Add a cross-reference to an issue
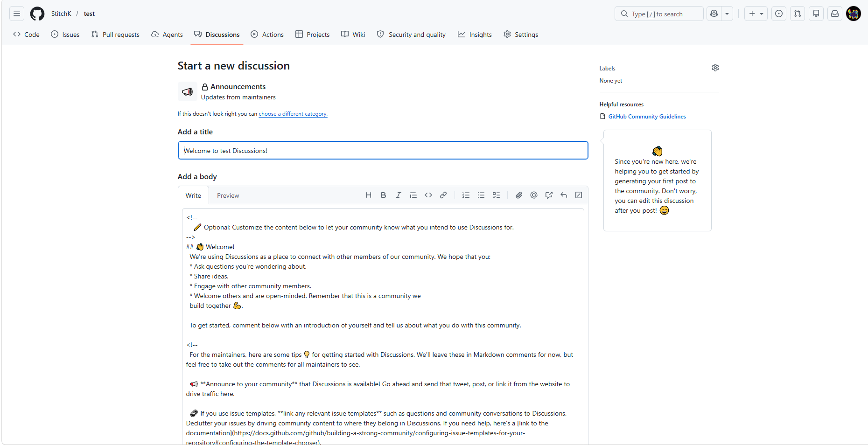The height and width of the screenshot is (445, 868). coord(549,195)
